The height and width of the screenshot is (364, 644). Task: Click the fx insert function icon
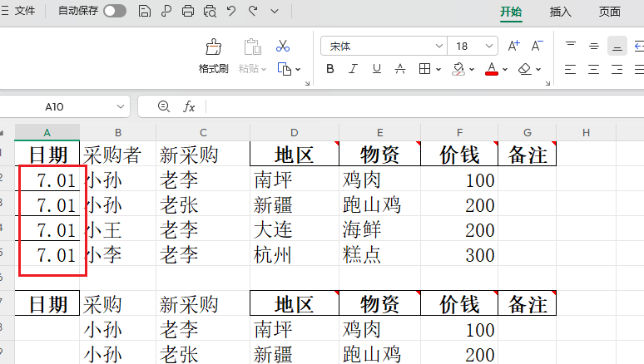point(189,106)
